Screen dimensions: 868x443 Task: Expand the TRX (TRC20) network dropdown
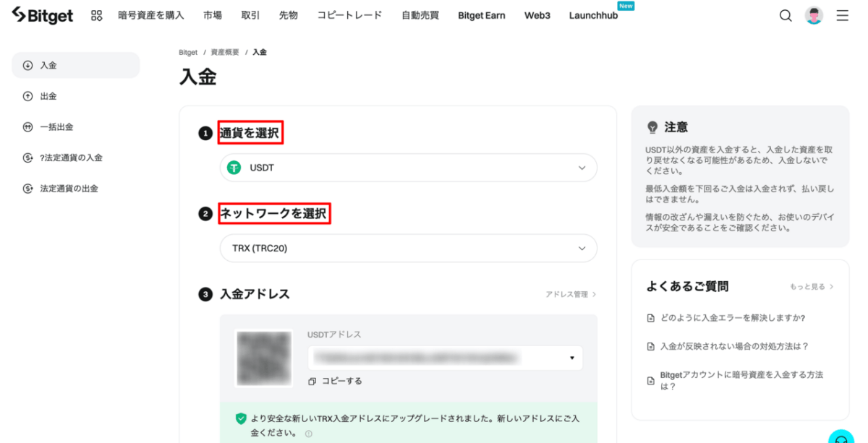tap(409, 248)
